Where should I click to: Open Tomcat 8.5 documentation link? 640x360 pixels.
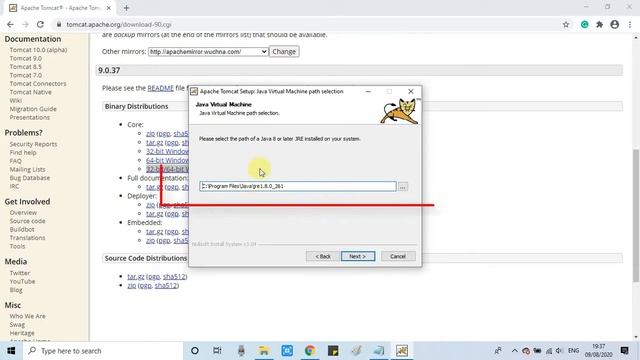tap(26, 67)
